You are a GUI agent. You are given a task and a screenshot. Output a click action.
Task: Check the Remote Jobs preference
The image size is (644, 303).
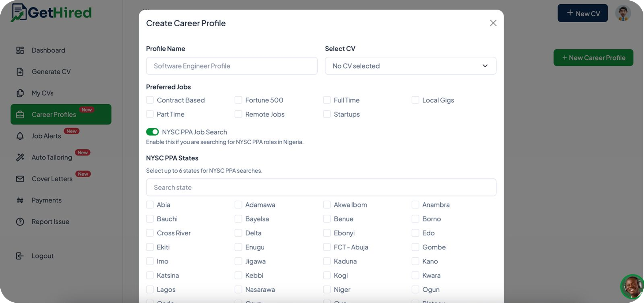(x=238, y=114)
